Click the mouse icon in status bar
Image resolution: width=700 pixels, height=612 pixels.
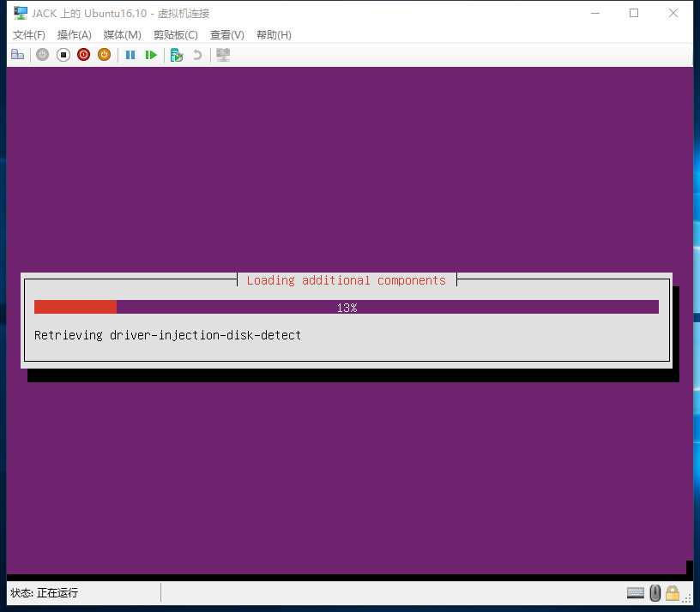coord(655,593)
